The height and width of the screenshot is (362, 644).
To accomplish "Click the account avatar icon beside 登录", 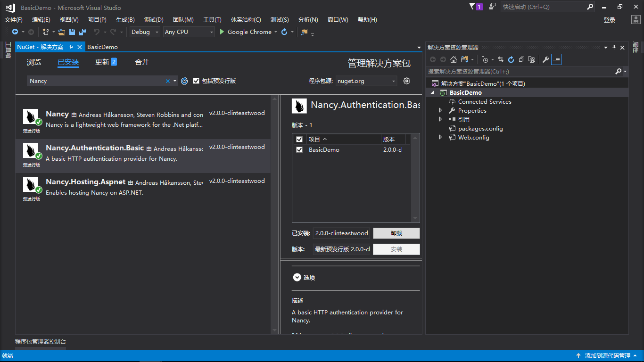I will (x=636, y=20).
